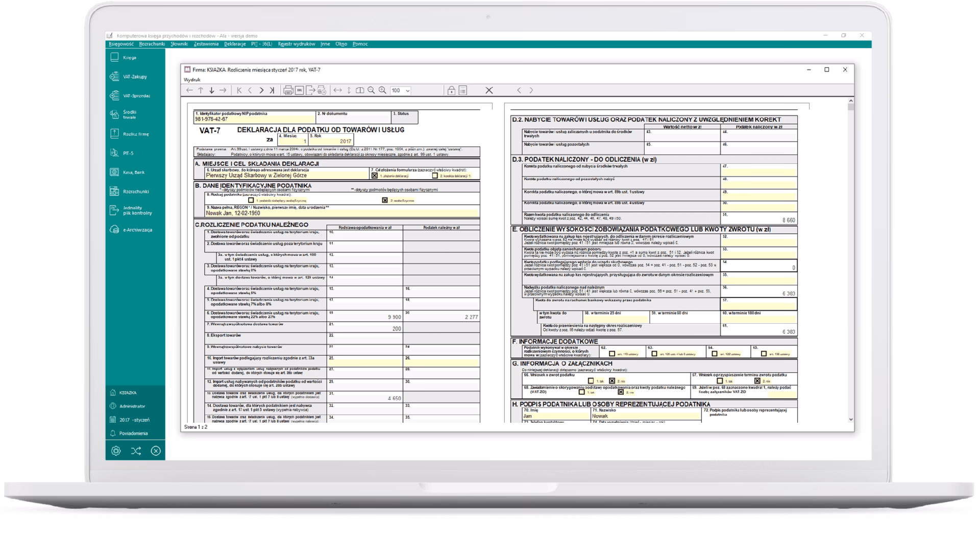
Task: Open e-Archiwizacja in the sidebar
Action: click(x=137, y=230)
